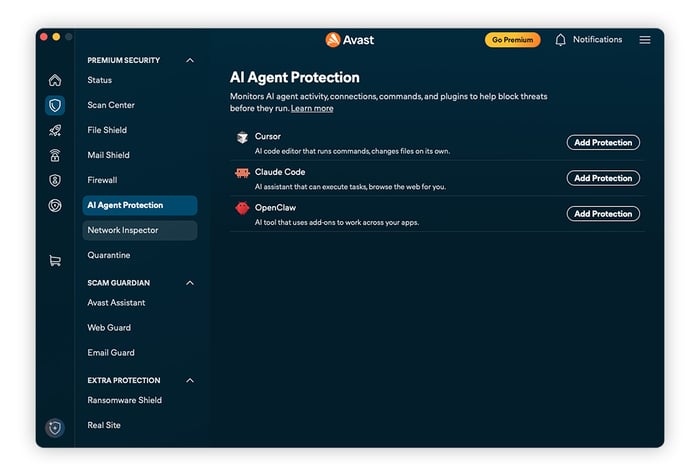Click the EXTRA PROTECTION section header text
700x476 pixels.
(x=124, y=380)
